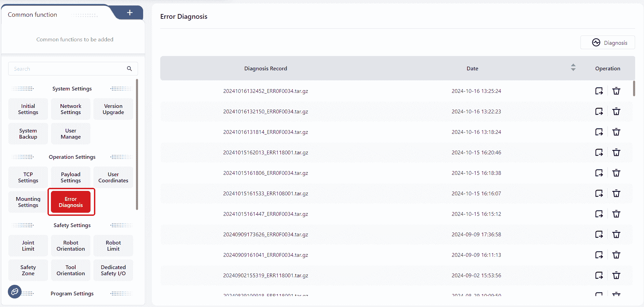Export the 20240902155319_ERR118001 record

click(x=599, y=276)
